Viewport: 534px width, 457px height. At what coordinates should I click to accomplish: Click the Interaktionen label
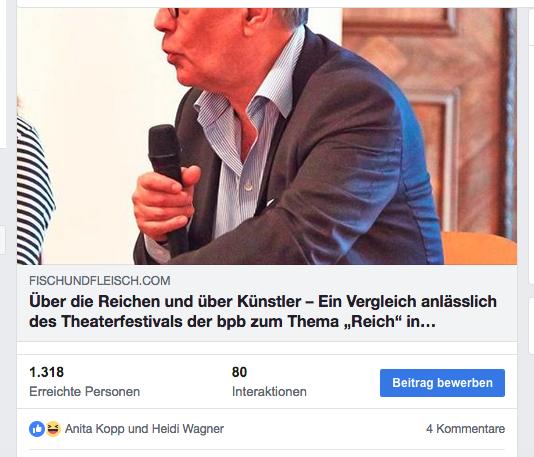pyautogui.click(x=269, y=392)
